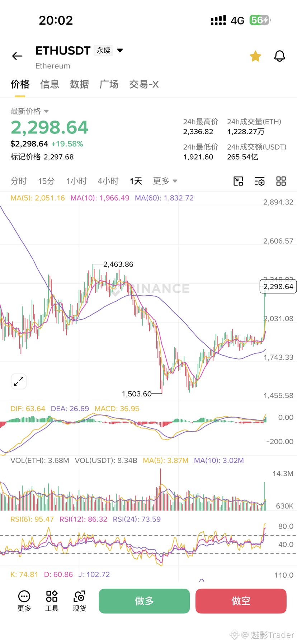The width and height of the screenshot is (297, 644).
Task: Tap the 20:02 clock in status bar
Action: coord(56,20)
